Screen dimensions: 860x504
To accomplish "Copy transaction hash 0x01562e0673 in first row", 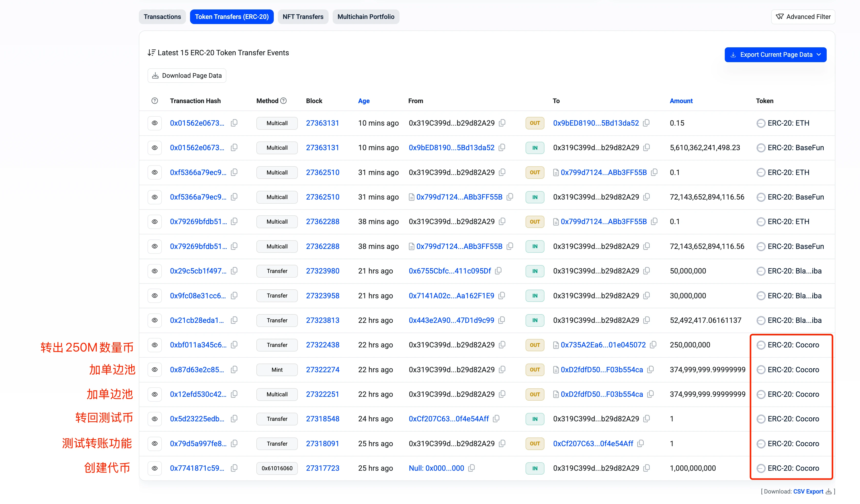I will [x=234, y=123].
